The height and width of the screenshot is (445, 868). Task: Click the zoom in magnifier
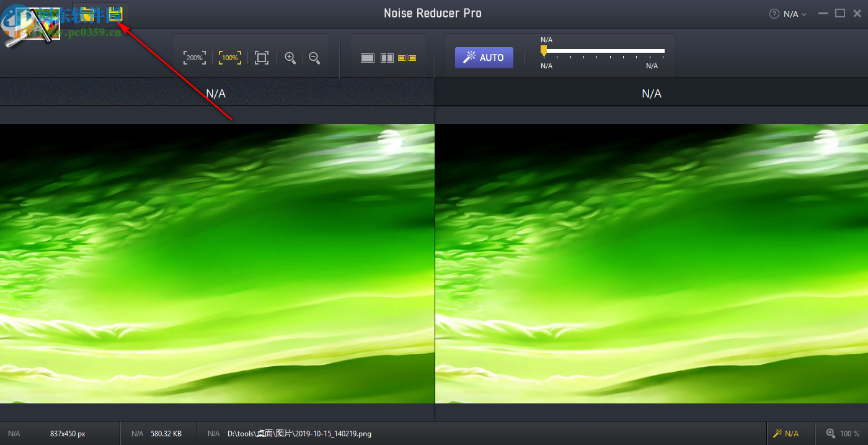tap(290, 58)
